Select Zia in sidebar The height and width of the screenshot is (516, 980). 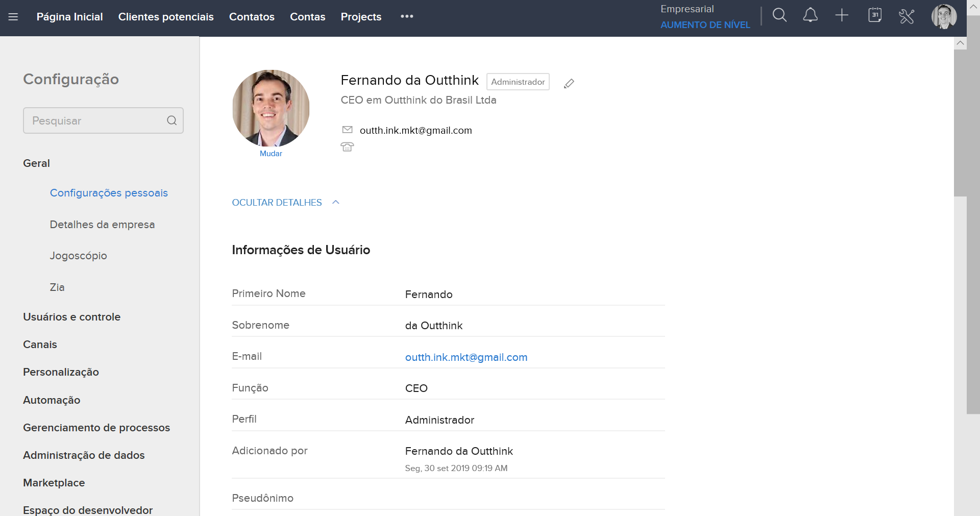(57, 287)
